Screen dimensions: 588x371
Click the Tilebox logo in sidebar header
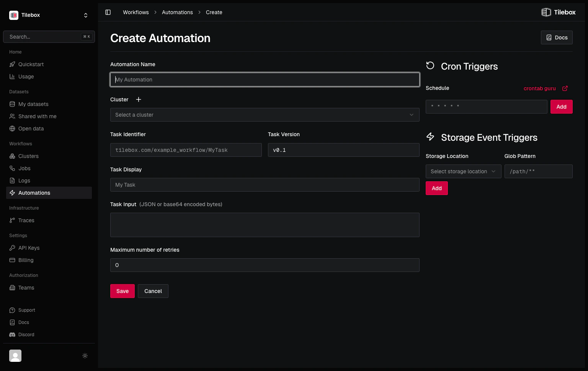click(x=14, y=15)
